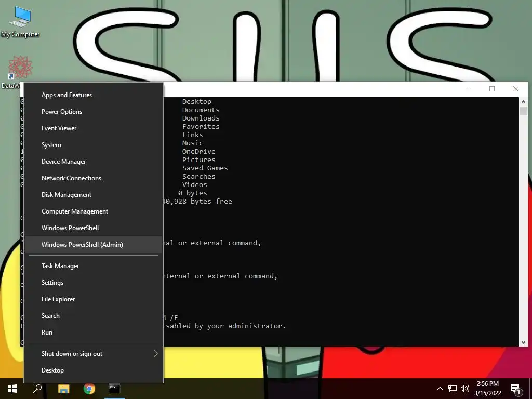The width and height of the screenshot is (532, 399).
Task: Click 'Saved Games' in the console listing
Action: click(x=205, y=168)
